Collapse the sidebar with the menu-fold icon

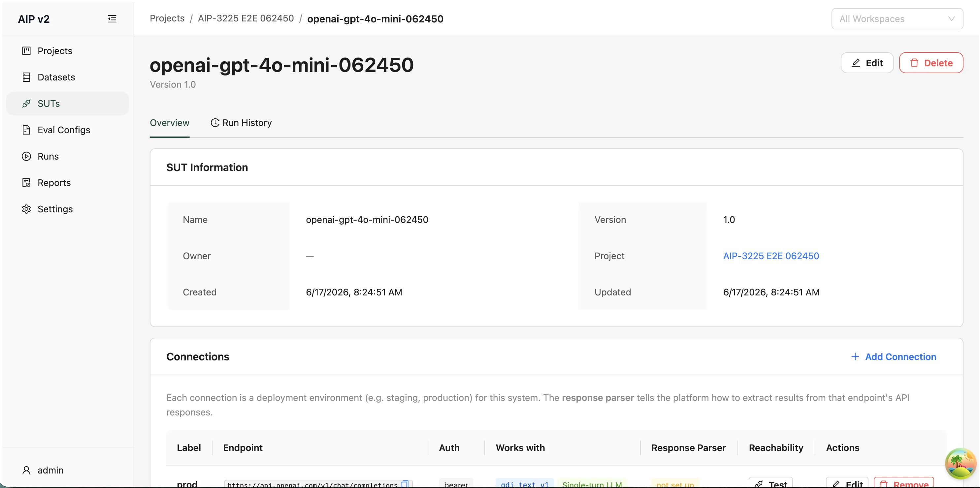pyautogui.click(x=112, y=18)
